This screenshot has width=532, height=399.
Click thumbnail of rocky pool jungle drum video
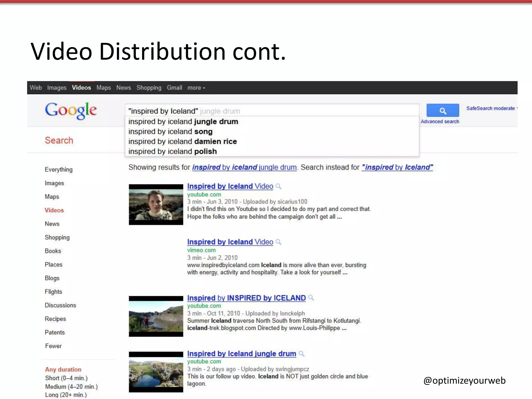tap(156, 372)
